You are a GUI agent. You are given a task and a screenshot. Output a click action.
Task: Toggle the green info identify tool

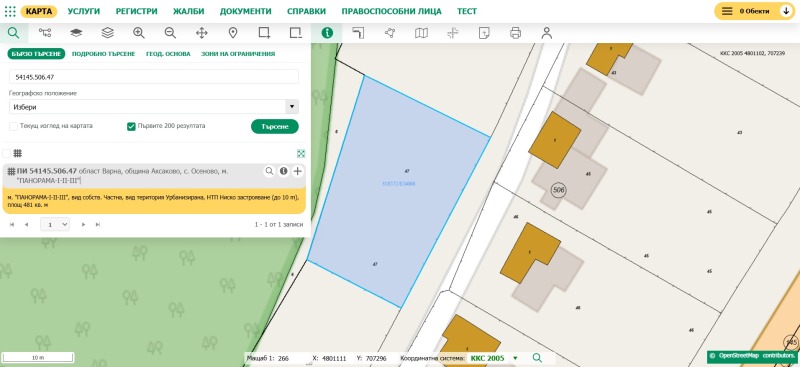tap(327, 33)
